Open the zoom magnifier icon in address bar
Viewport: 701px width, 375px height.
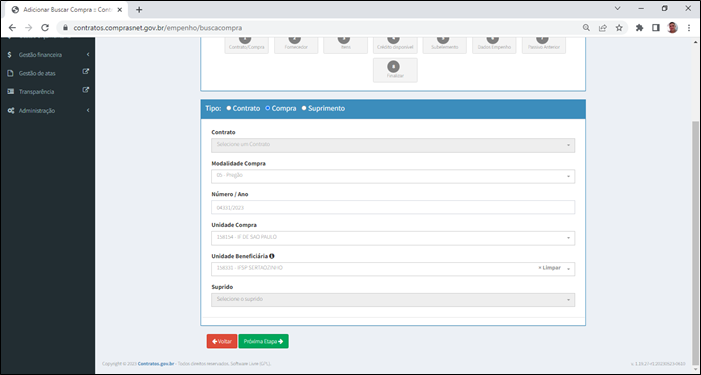tap(586, 28)
